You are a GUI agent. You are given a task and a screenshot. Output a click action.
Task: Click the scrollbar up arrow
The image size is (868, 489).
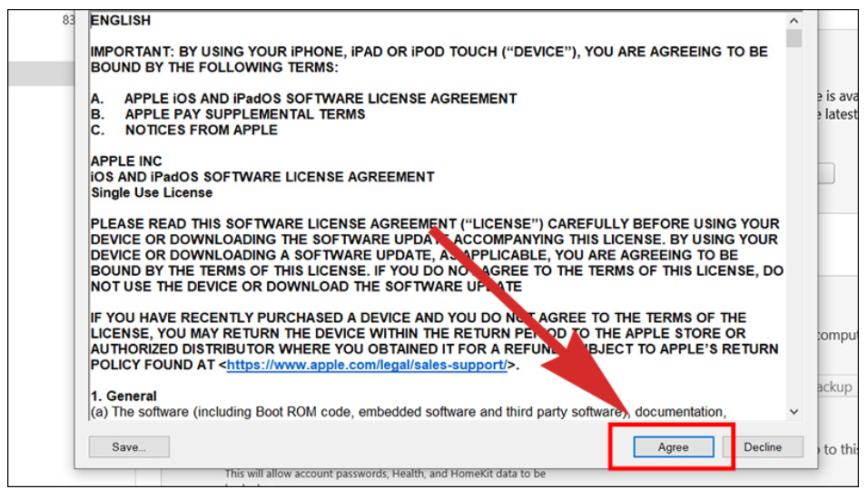(794, 21)
